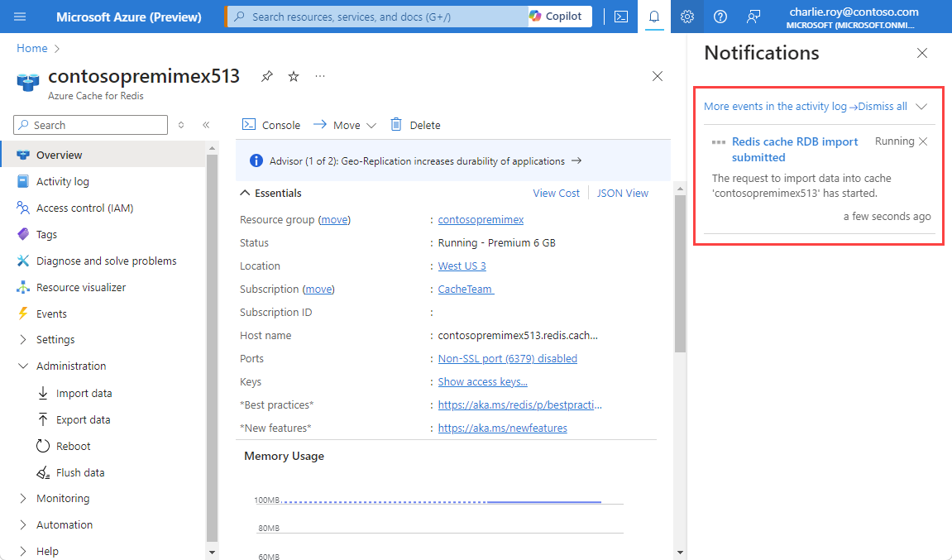Open the feedback icon in header
Image resolution: width=952 pixels, height=560 pixels.
pyautogui.click(x=753, y=17)
